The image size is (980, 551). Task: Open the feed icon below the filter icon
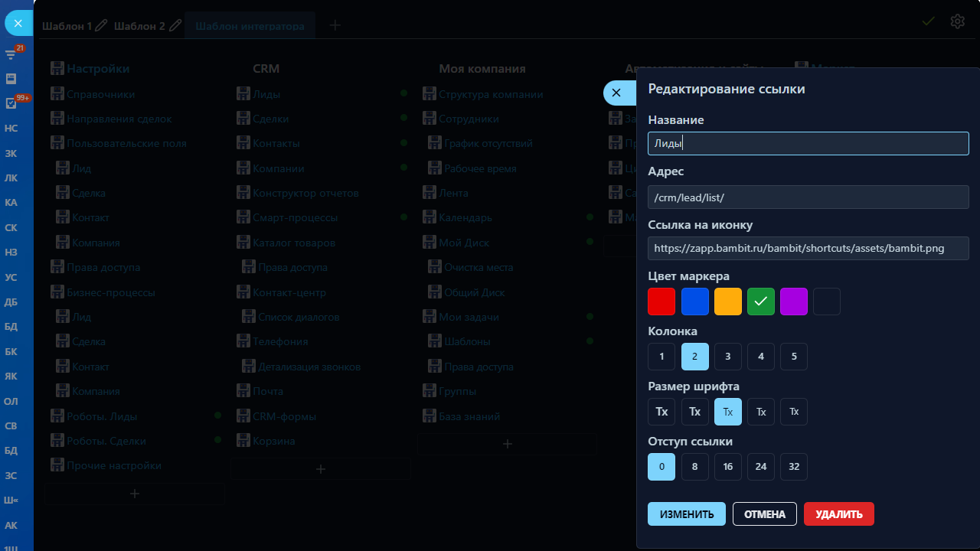pyautogui.click(x=11, y=78)
